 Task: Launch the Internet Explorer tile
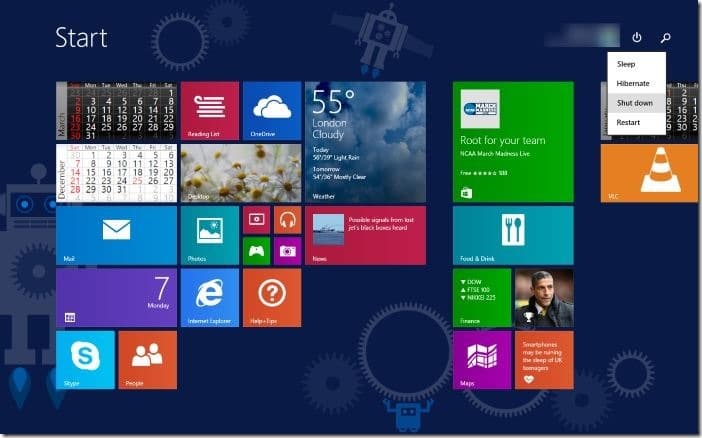(210, 297)
